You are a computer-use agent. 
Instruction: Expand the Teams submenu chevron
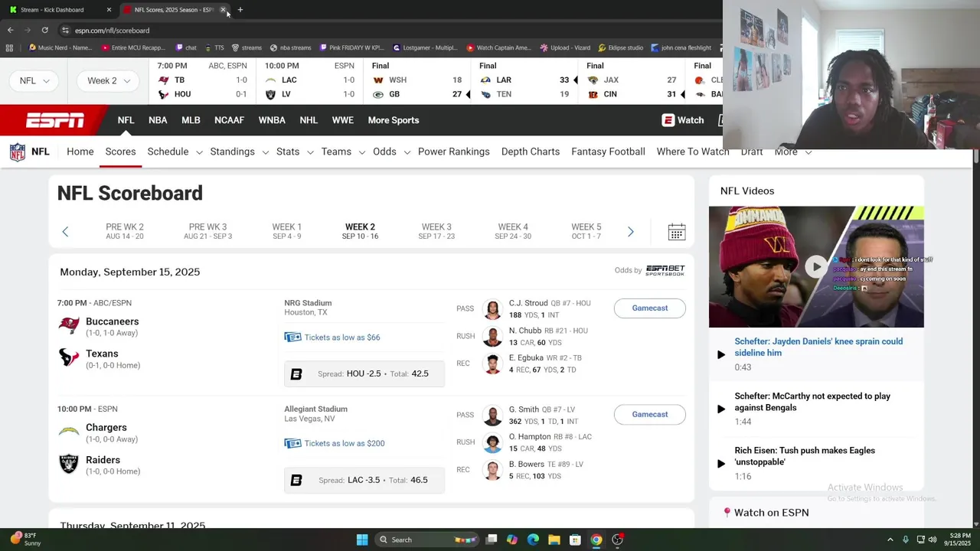(362, 152)
